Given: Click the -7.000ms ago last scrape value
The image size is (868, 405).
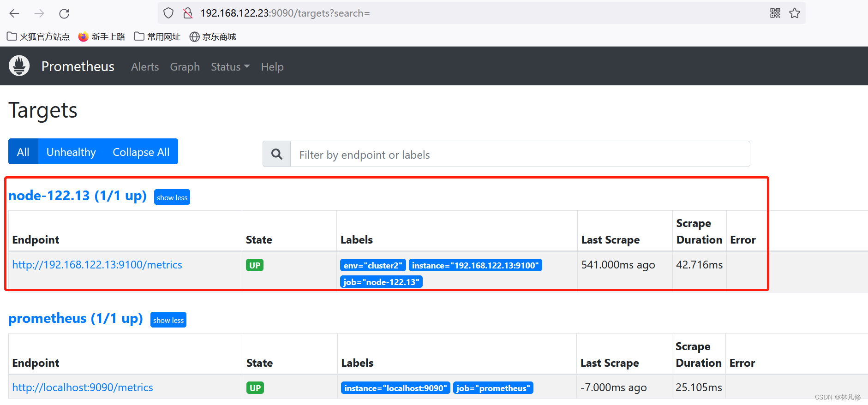Looking at the screenshot, I should pyautogui.click(x=614, y=387).
